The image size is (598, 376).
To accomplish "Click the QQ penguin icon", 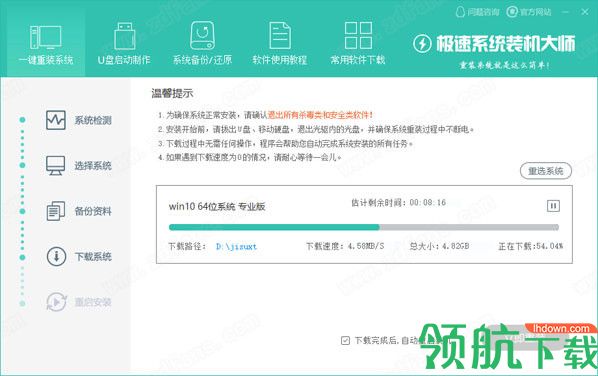I will click(x=460, y=12).
